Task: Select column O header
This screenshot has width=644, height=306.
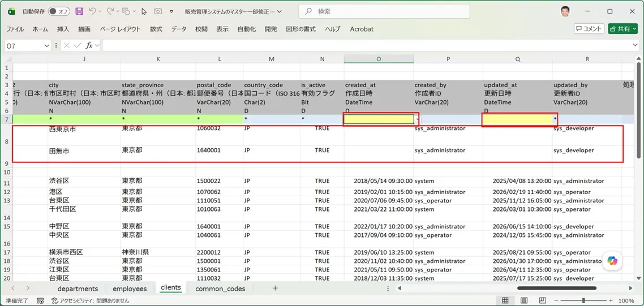Action: [x=379, y=59]
